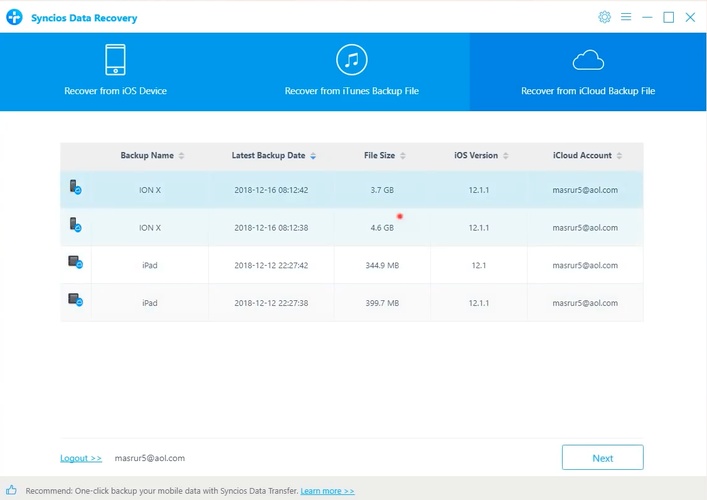Select the backup dated 2018-12-16 08:12:42
The height and width of the screenshot is (500, 707).
coord(352,190)
